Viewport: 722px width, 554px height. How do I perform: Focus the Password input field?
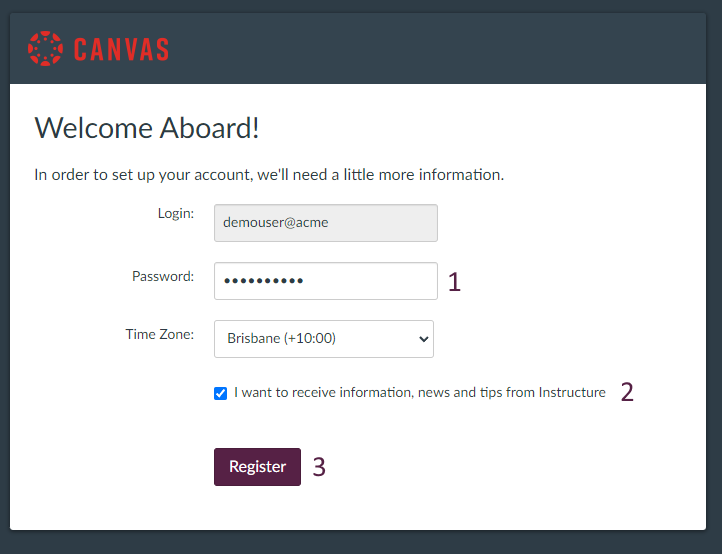click(325, 281)
